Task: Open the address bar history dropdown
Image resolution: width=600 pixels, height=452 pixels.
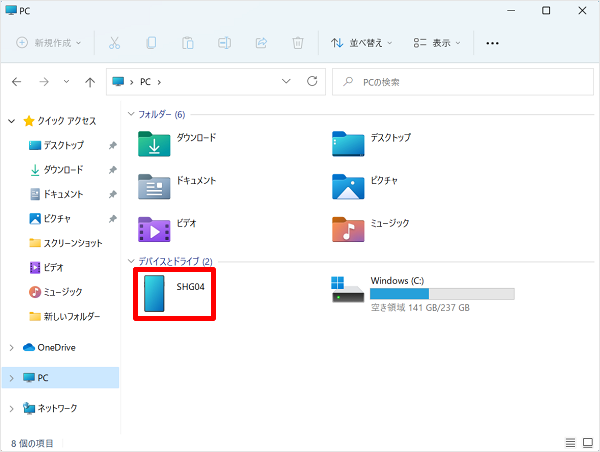Action: tap(287, 81)
